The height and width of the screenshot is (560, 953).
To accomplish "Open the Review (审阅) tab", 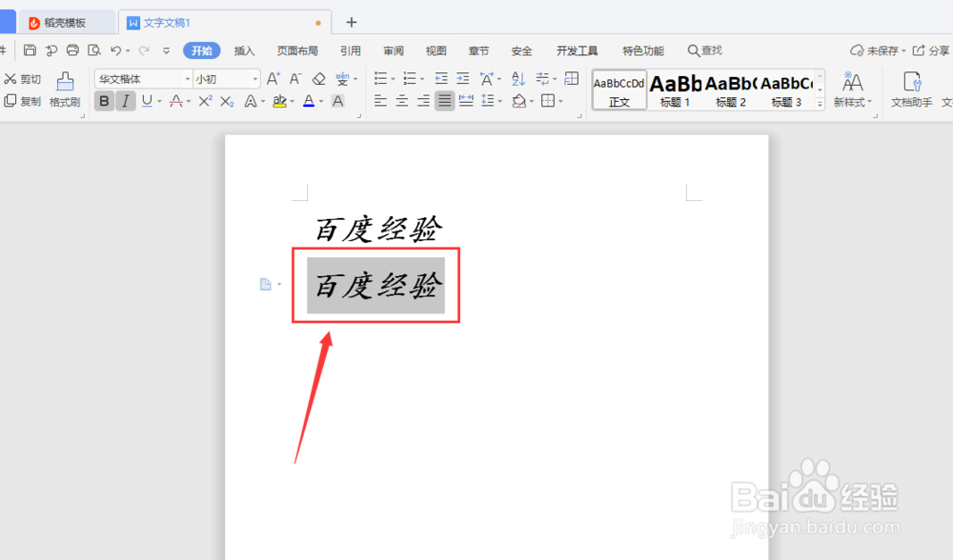I will (x=394, y=50).
